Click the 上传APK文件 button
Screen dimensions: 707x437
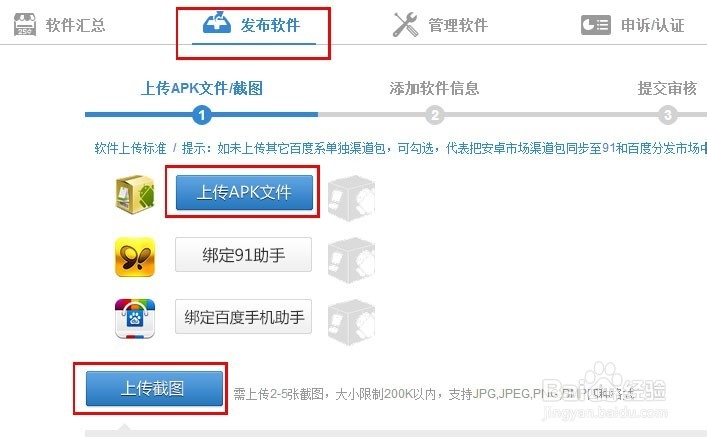(244, 193)
